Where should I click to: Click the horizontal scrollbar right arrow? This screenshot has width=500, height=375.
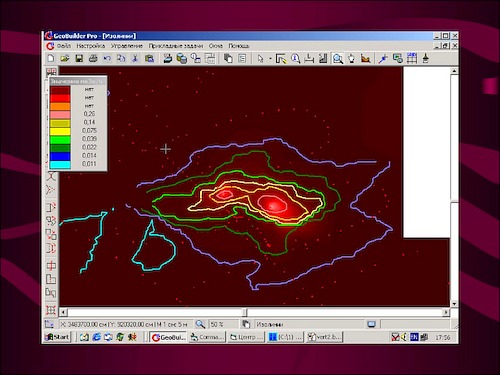(446, 312)
